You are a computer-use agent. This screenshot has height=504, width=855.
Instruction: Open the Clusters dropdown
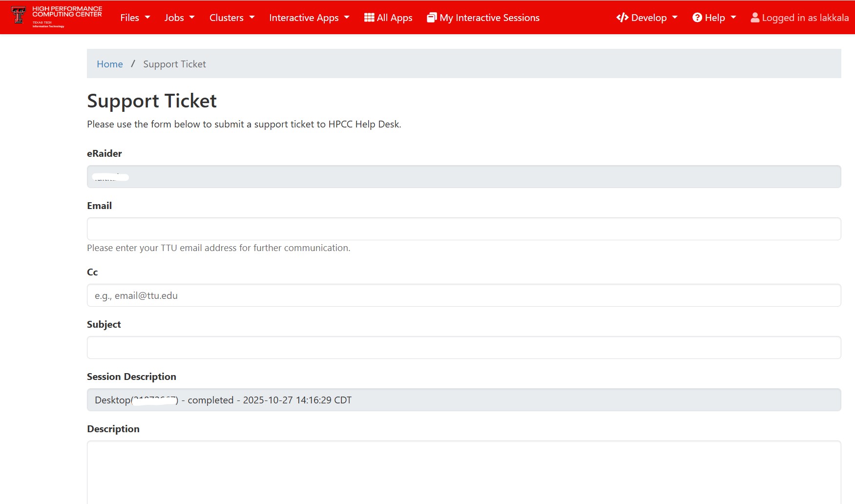tap(231, 18)
